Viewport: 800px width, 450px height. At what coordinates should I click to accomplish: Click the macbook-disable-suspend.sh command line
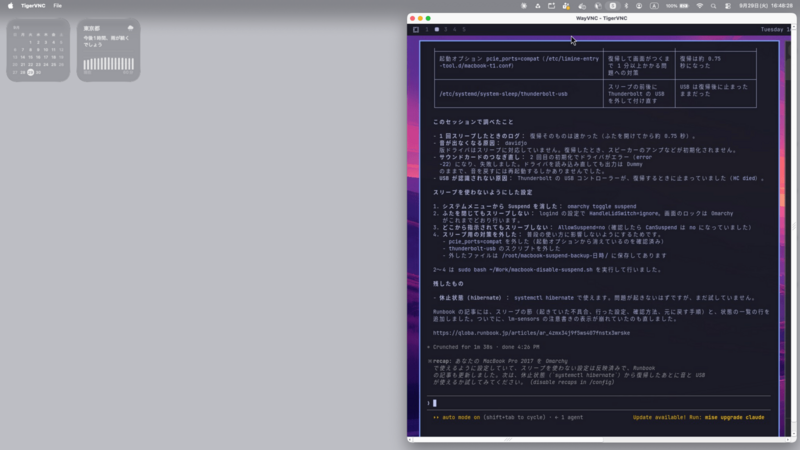click(547, 269)
